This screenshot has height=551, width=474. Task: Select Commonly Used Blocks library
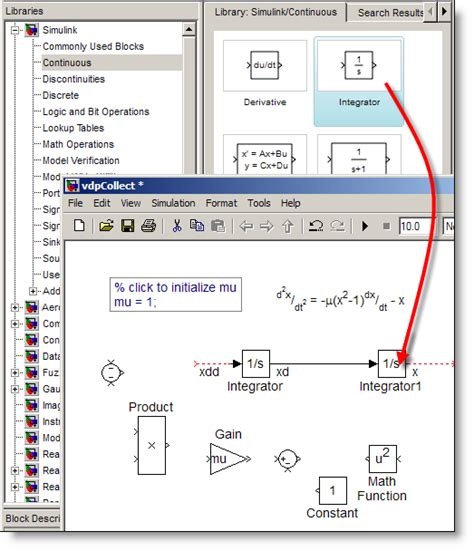[93, 46]
